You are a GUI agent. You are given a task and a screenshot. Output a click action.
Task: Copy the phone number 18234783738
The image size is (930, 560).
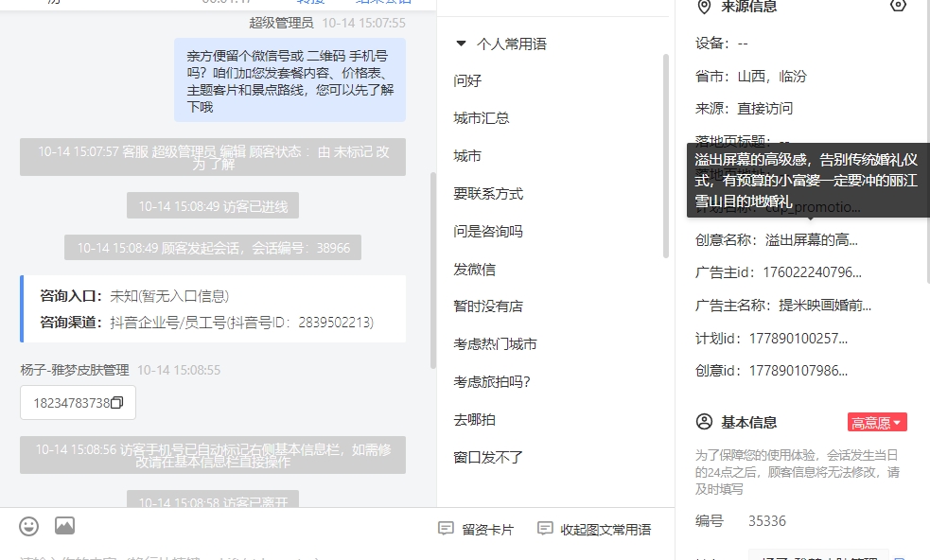117,403
